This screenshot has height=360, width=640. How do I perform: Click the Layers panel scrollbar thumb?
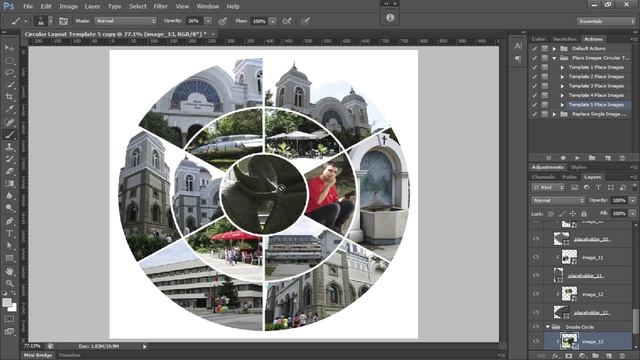pyautogui.click(x=636, y=322)
